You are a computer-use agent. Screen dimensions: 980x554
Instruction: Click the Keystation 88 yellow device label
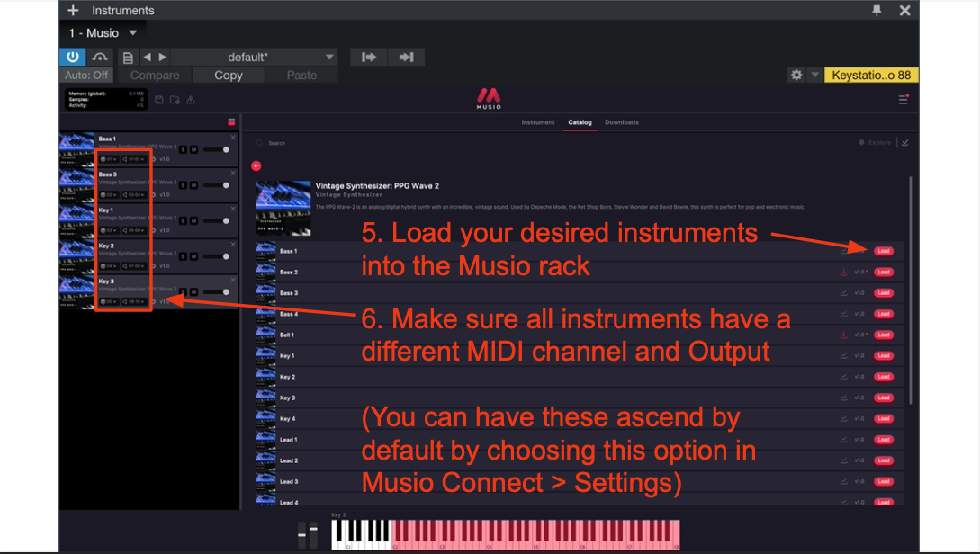point(871,75)
